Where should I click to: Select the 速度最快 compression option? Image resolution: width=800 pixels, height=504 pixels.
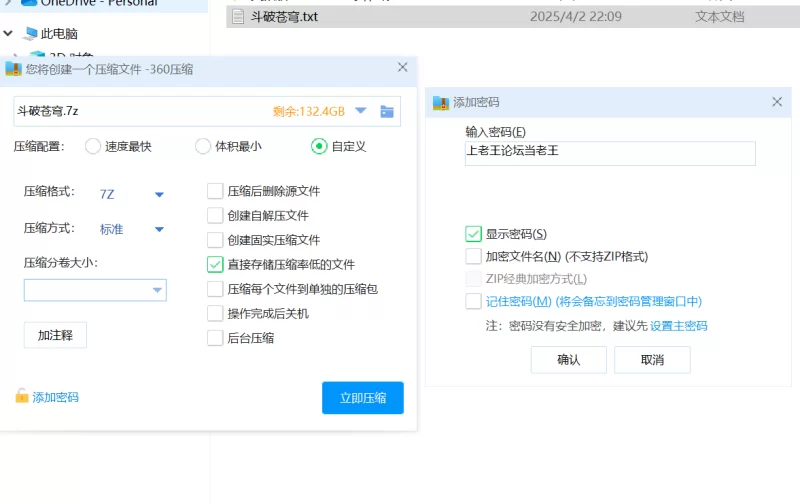(93, 146)
